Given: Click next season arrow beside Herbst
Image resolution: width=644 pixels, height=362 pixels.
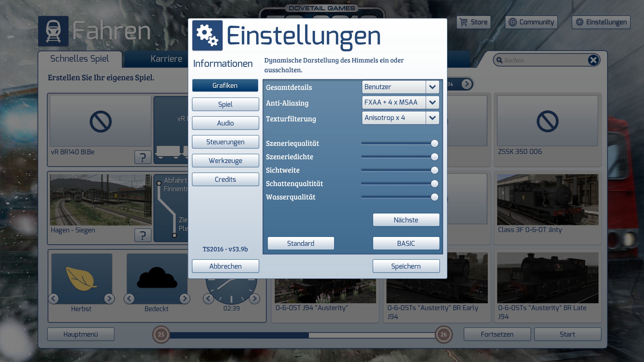Looking at the screenshot, I should click(x=109, y=298).
